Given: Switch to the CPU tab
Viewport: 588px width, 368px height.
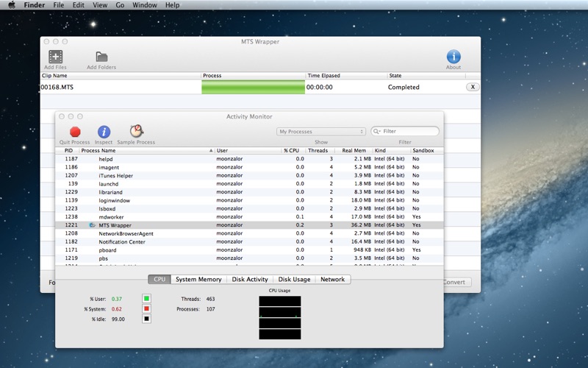Looking at the screenshot, I should tap(159, 280).
